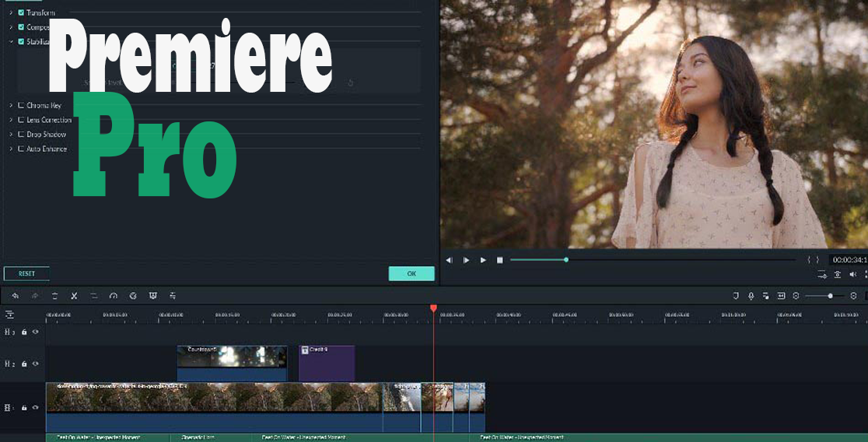Open the edit adjustment sliders icon
868x442 pixels.
click(x=173, y=296)
